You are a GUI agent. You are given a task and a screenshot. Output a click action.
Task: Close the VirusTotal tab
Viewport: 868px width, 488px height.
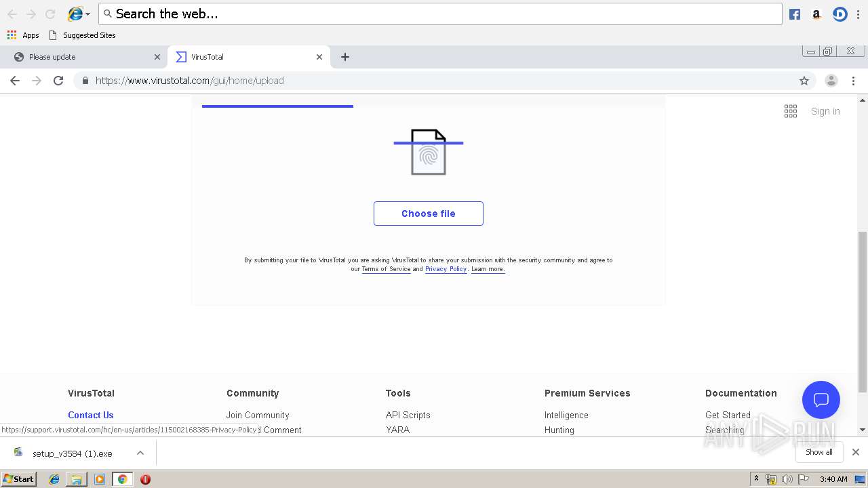click(x=319, y=57)
